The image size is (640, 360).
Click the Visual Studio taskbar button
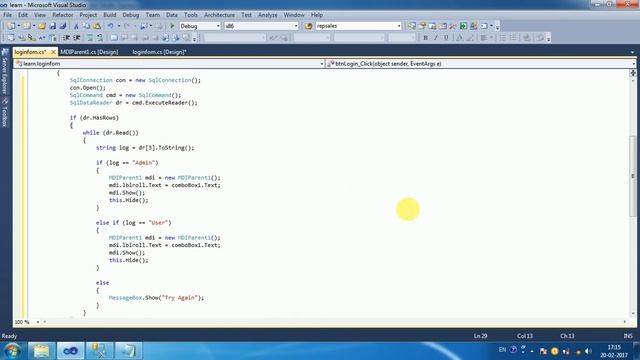click(70, 351)
